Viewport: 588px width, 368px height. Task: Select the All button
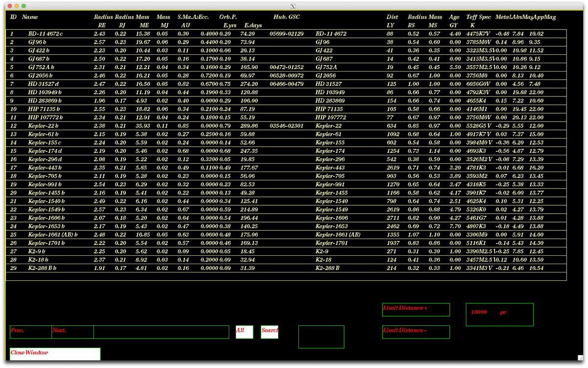pos(244,332)
